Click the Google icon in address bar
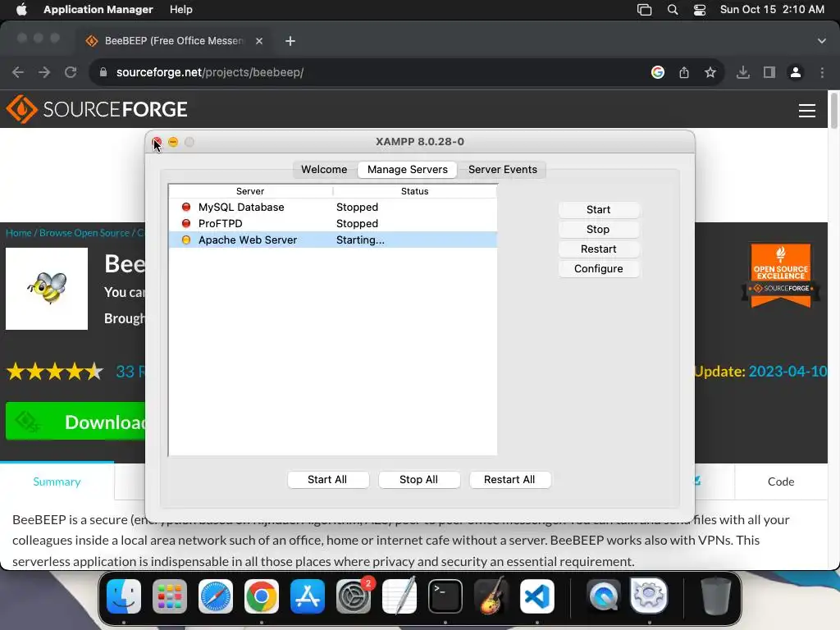840x630 pixels. pos(658,72)
